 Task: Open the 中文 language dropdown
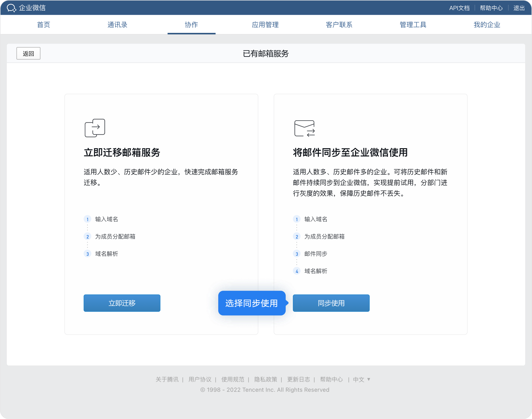361,379
